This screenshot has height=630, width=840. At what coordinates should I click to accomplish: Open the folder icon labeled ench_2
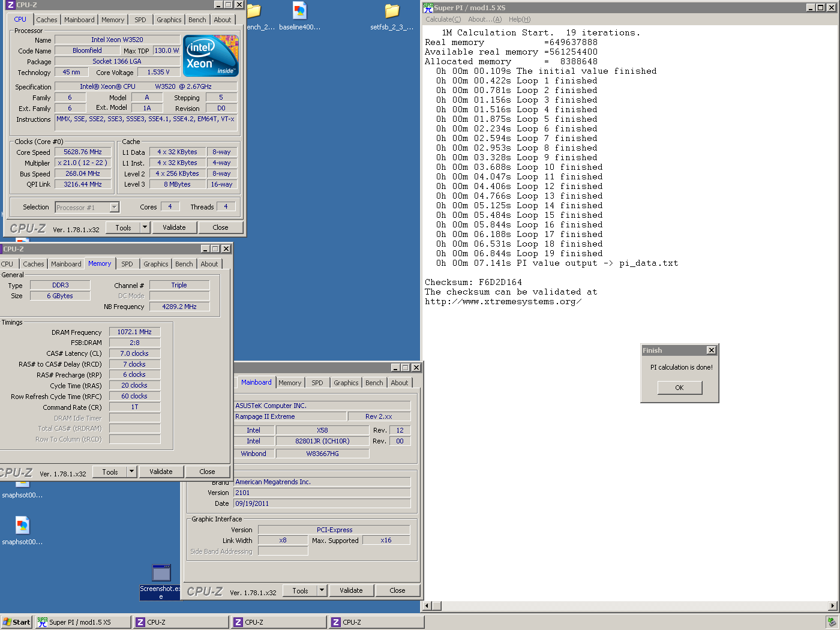[x=254, y=11]
